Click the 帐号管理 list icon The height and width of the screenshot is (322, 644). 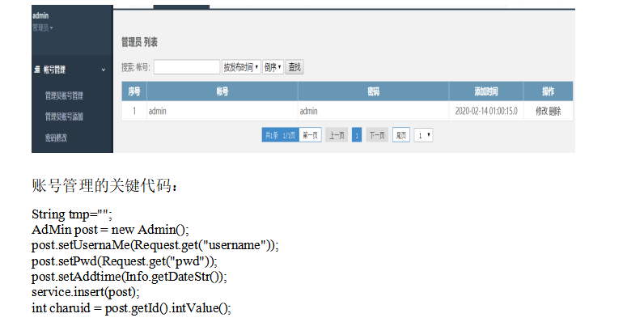[37, 70]
